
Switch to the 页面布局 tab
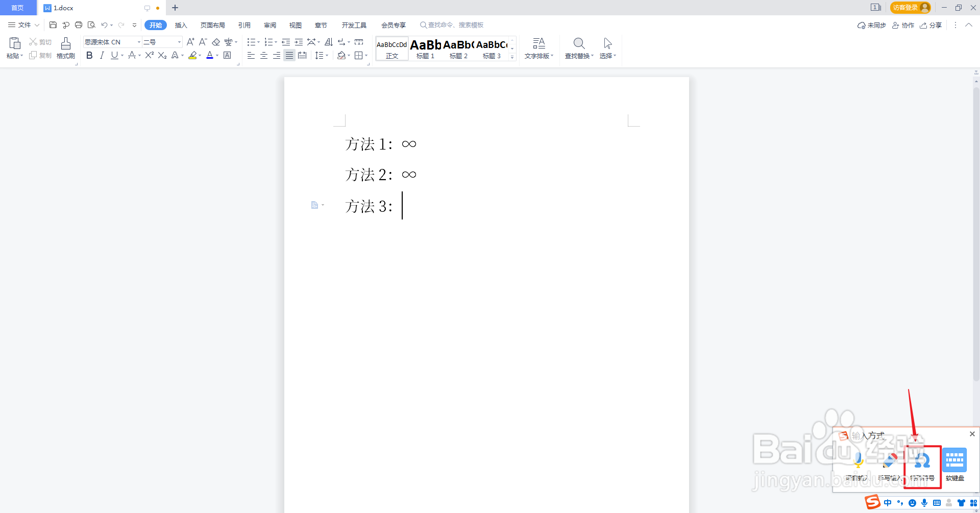pos(213,25)
